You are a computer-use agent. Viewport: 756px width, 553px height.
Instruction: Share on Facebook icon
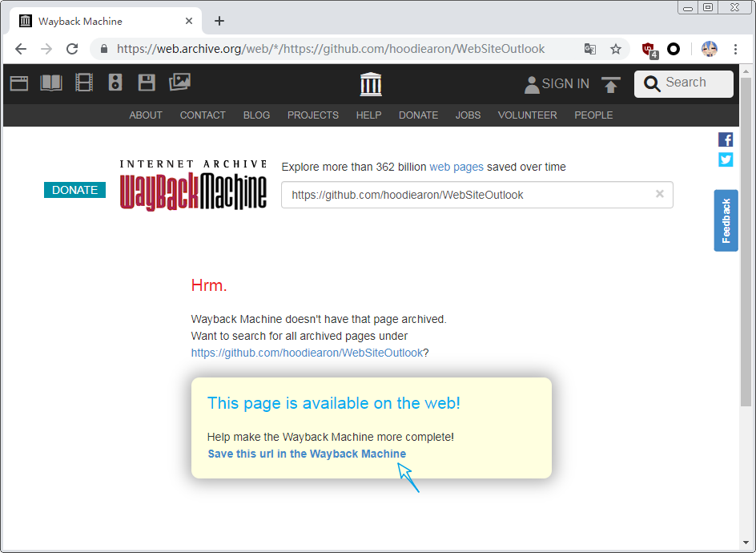click(726, 139)
